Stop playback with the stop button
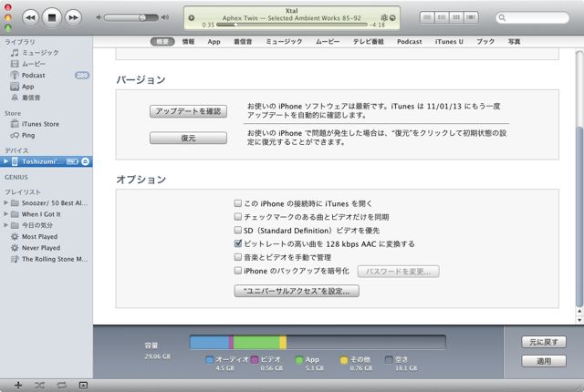 point(52,17)
